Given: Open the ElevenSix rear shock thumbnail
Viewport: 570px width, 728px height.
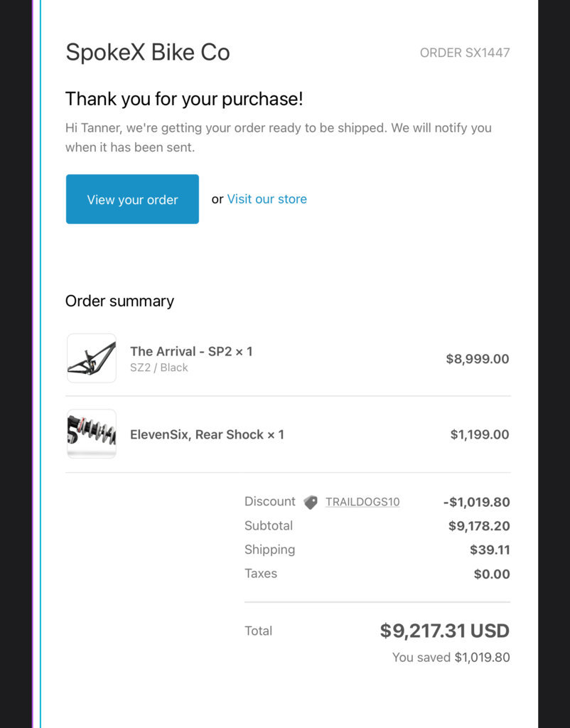Looking at the screenshot, I should (x=92, y=434).
